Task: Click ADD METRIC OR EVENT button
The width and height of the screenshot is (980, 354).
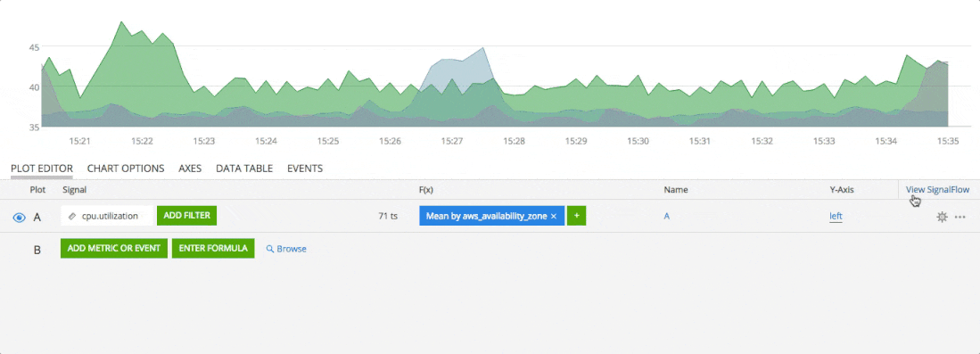Action: [x=114, y=248]
